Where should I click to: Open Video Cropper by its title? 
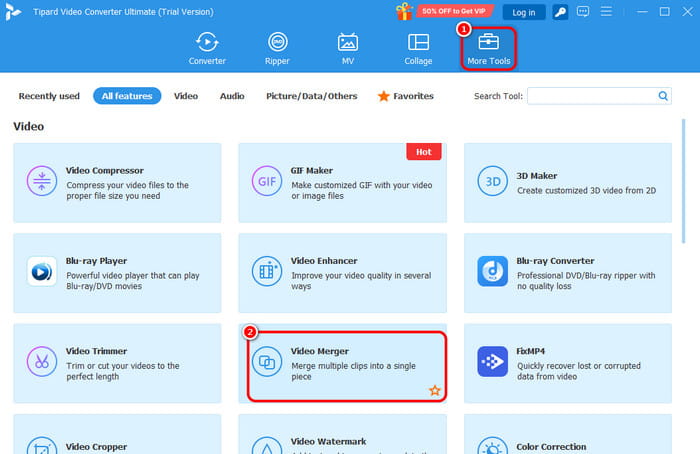pyautogui.click(x=96, y=446)
